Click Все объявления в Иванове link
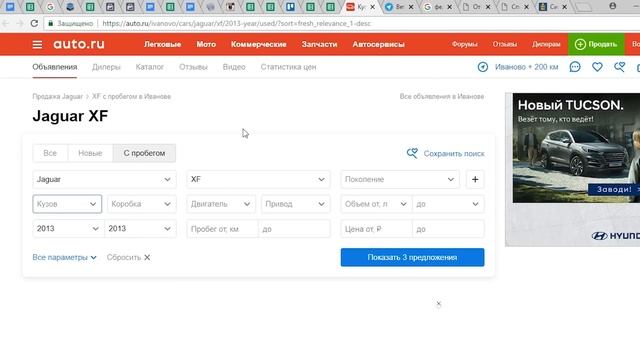 click(x=442, y=97)
